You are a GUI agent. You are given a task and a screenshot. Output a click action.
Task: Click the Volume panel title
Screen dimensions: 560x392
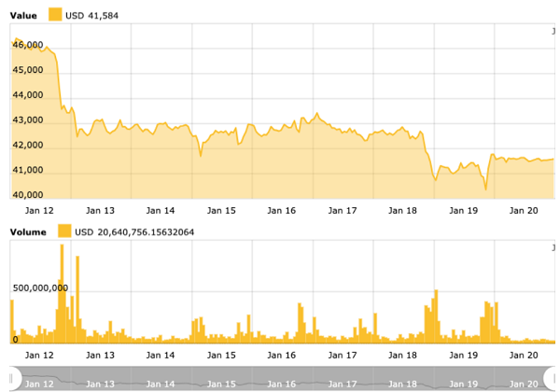[x=30, y=231]
